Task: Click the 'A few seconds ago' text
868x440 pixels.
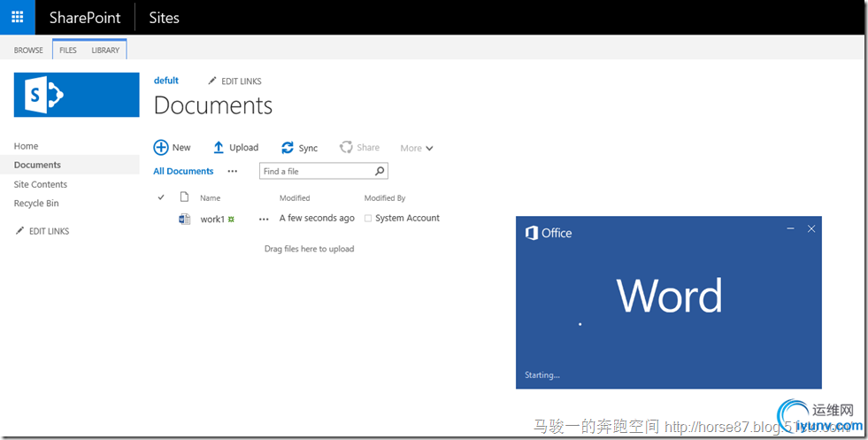Action: click(x=317, y=218)
